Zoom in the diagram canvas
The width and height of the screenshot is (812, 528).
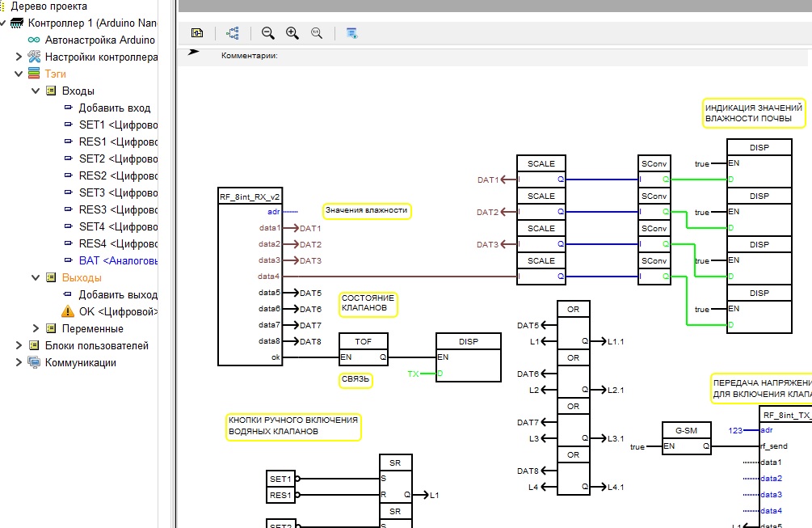click(x=292, y=33)
